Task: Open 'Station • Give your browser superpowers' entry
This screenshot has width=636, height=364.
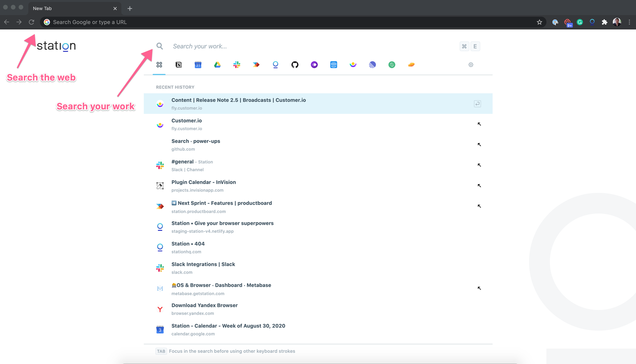Action: click(318, 227)
